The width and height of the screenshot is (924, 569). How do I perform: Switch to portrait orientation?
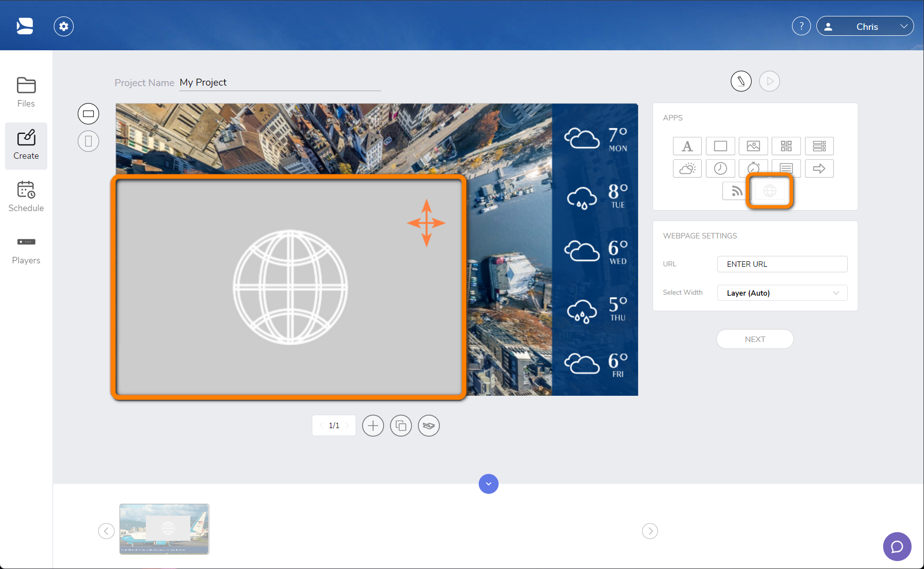coord(88,141)
